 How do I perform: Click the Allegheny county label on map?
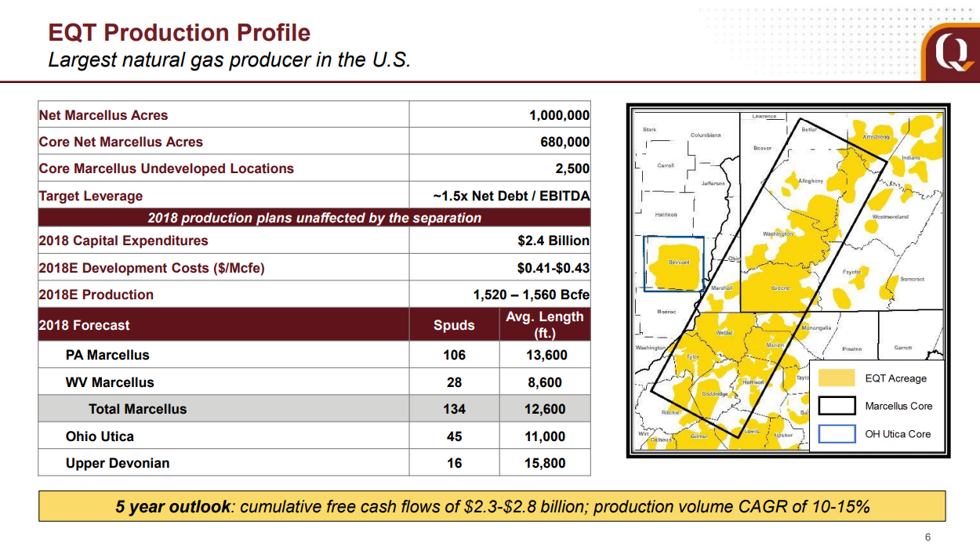click(811, 181)
